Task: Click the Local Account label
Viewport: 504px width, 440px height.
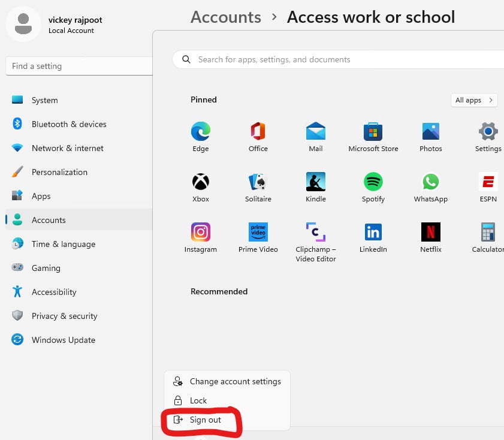Action: [x=71, y=31]
